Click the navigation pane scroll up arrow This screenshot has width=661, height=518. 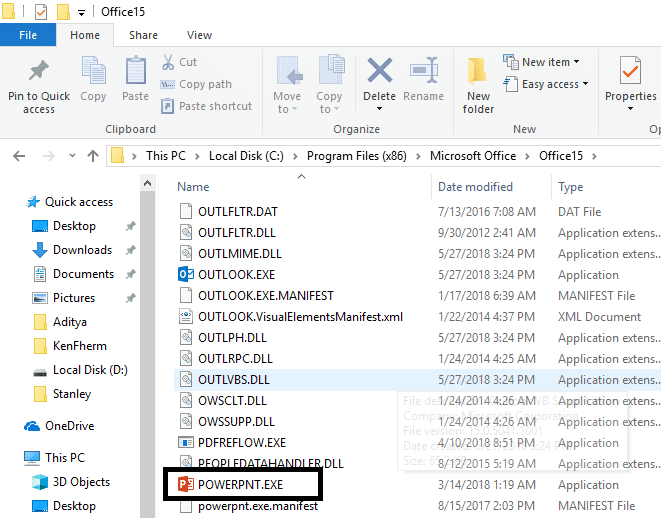pyautogui.click(x=148, y=183)
